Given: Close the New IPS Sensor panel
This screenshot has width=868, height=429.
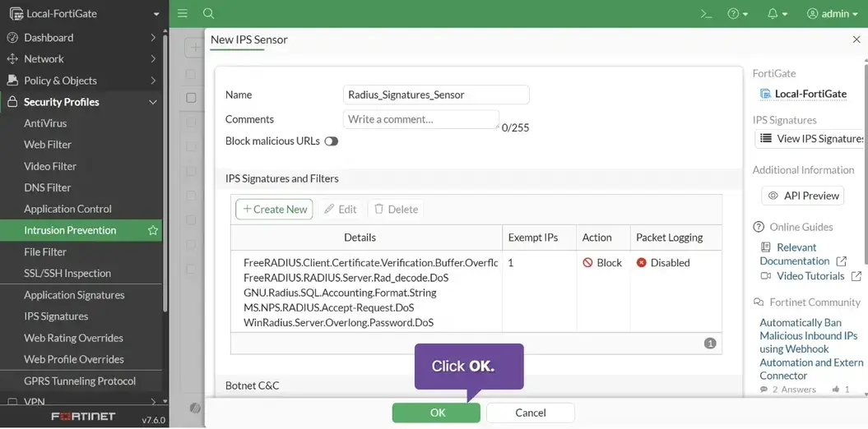Looking at the screenshot, I should [856, 39].
